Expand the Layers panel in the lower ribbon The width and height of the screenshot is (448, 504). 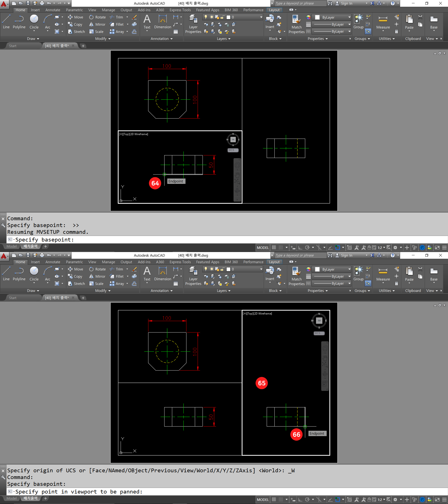point(224,291)
